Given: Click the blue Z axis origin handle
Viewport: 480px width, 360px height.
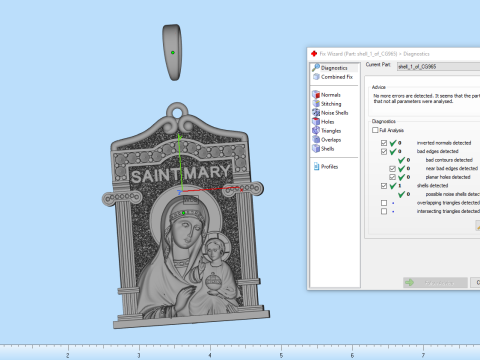Looking at the screenshot, I should pyautogui.click(x=179, y=192).
